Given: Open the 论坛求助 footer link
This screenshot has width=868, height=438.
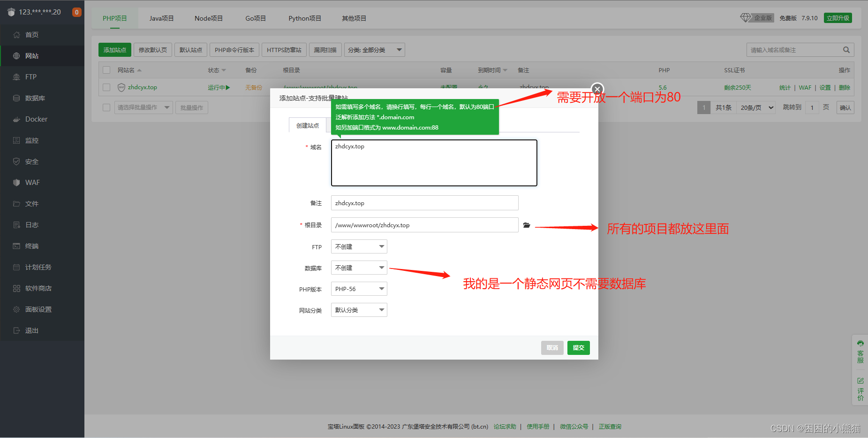Looking at the screenshot, I should click(505, 427).
